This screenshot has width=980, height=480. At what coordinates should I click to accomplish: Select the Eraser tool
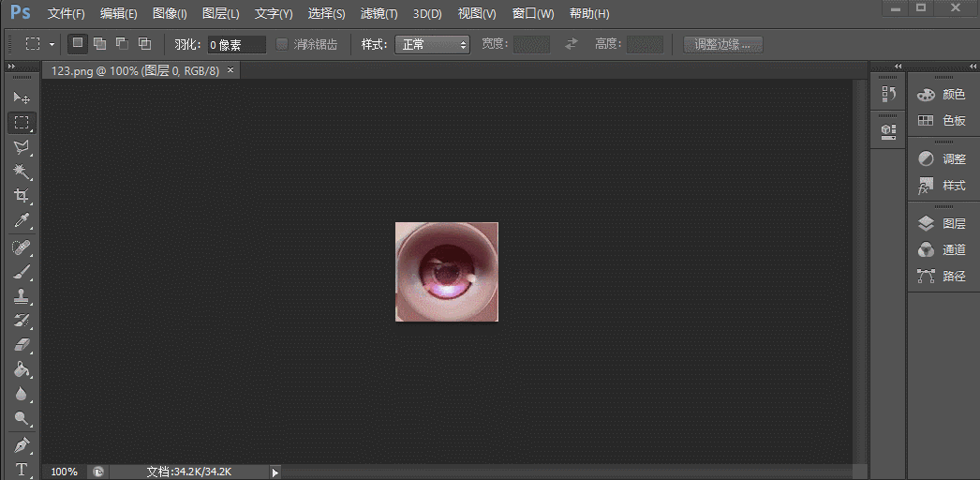pos(22,346)
